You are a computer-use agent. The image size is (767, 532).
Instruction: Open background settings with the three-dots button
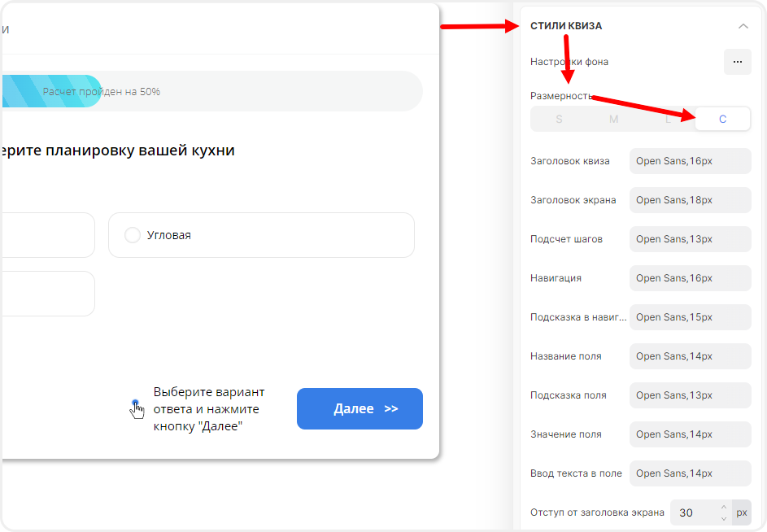(x=737, y=62)
